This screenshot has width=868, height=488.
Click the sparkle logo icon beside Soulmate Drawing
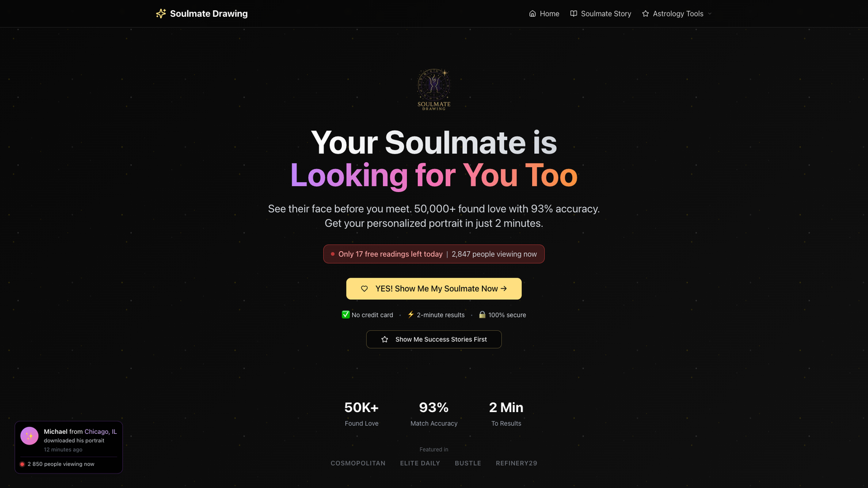161,14
